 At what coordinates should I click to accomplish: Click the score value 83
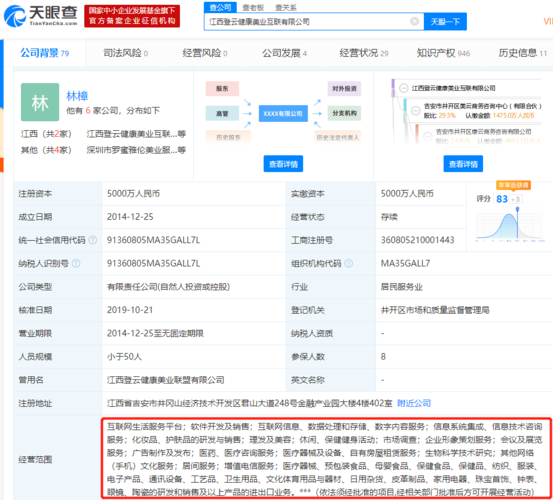[x=502, y=199]
